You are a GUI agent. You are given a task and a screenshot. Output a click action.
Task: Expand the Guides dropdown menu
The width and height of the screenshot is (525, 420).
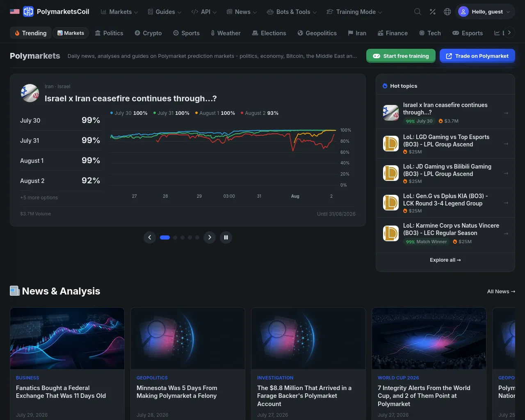pyautogui.click(x=164, y=12)
